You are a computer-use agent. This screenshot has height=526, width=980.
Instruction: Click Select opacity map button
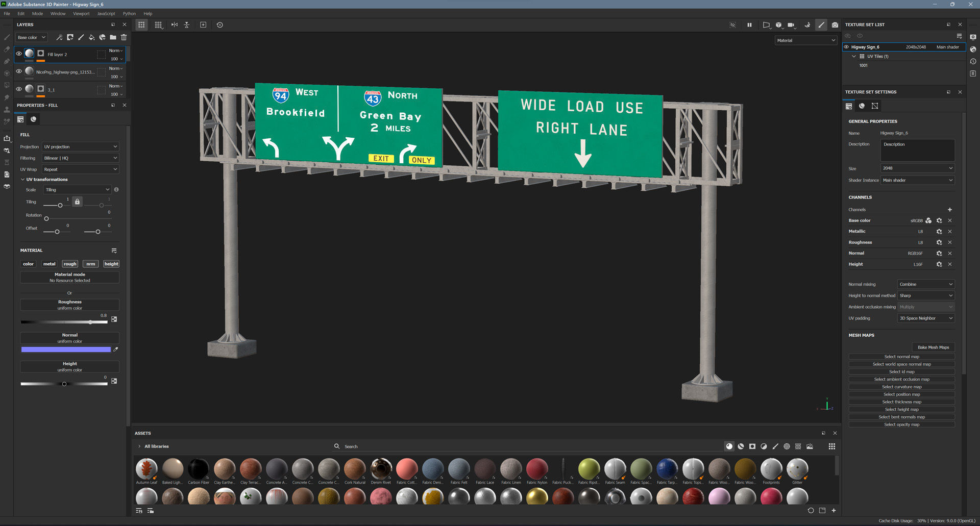pos(901,424)
